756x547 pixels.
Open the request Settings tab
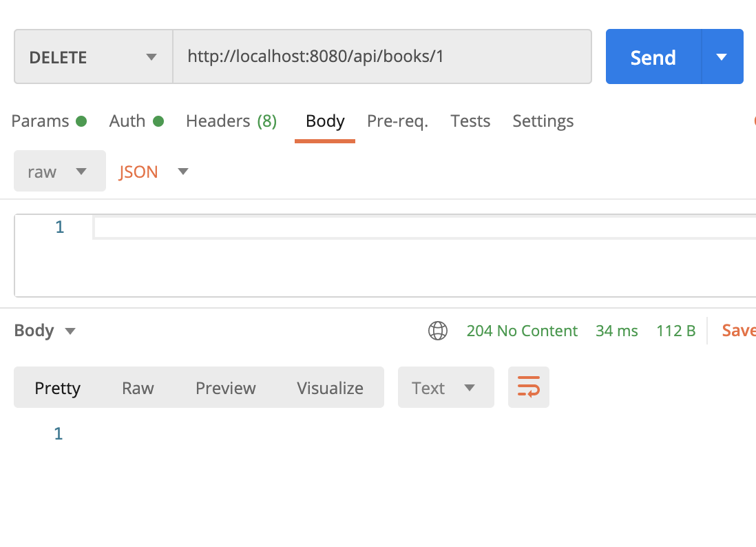point(543,121)
